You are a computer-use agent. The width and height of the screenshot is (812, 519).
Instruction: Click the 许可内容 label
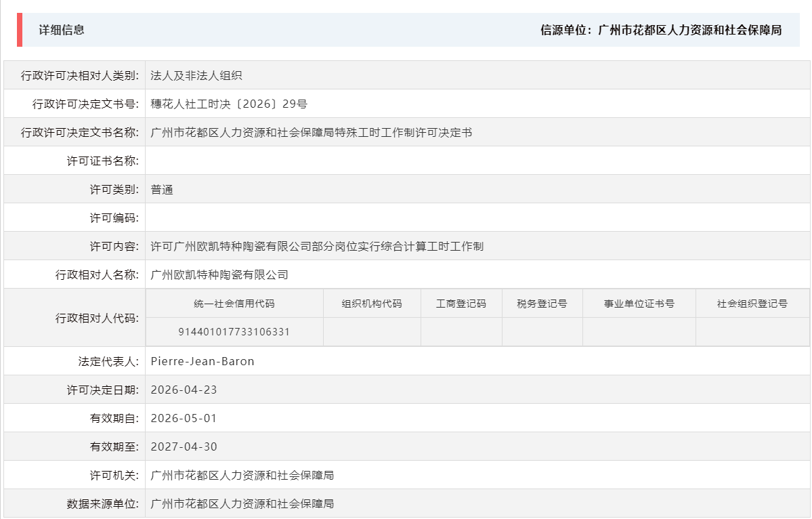114,247
